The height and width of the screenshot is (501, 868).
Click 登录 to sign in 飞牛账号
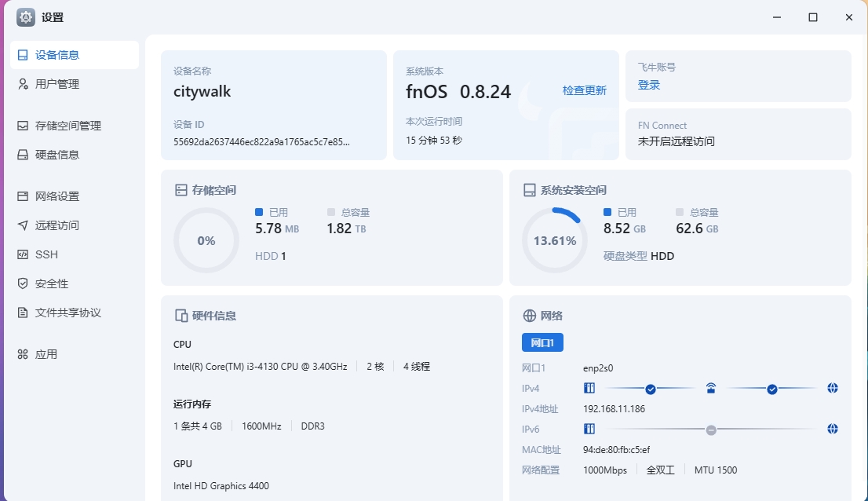(648, 85)
